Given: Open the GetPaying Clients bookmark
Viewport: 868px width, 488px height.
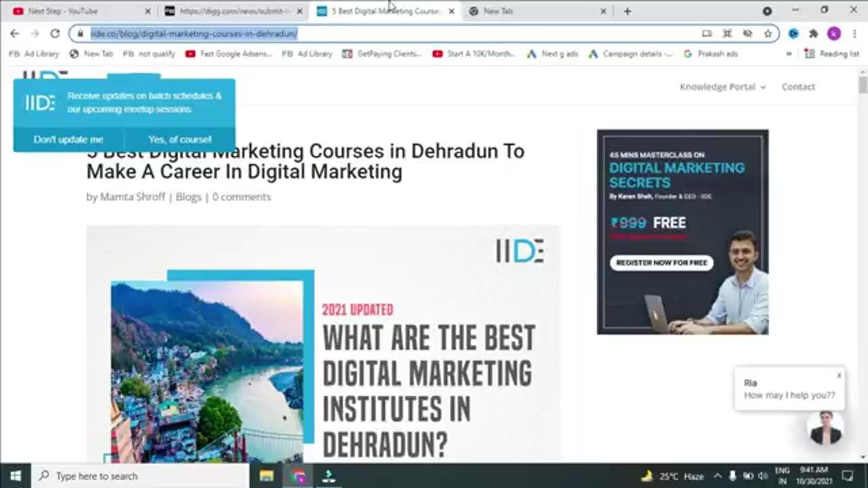Looking at the screenshot, I should (382, 54).
